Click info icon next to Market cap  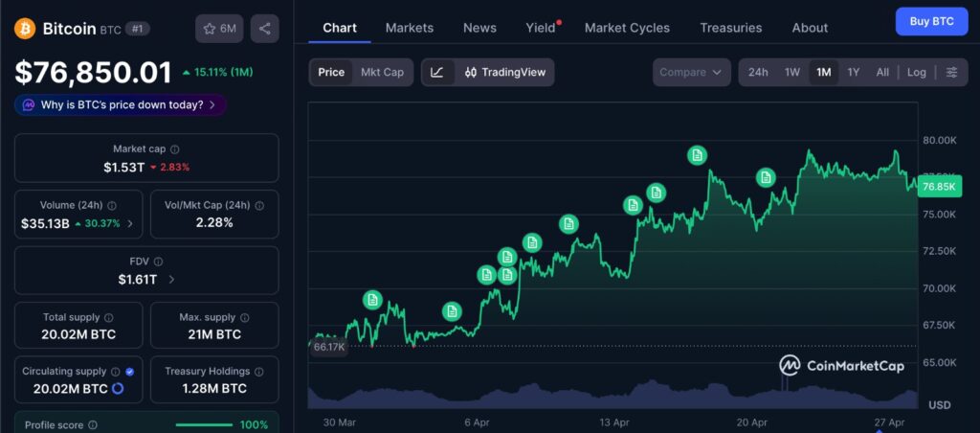click(x=175, y=148)
